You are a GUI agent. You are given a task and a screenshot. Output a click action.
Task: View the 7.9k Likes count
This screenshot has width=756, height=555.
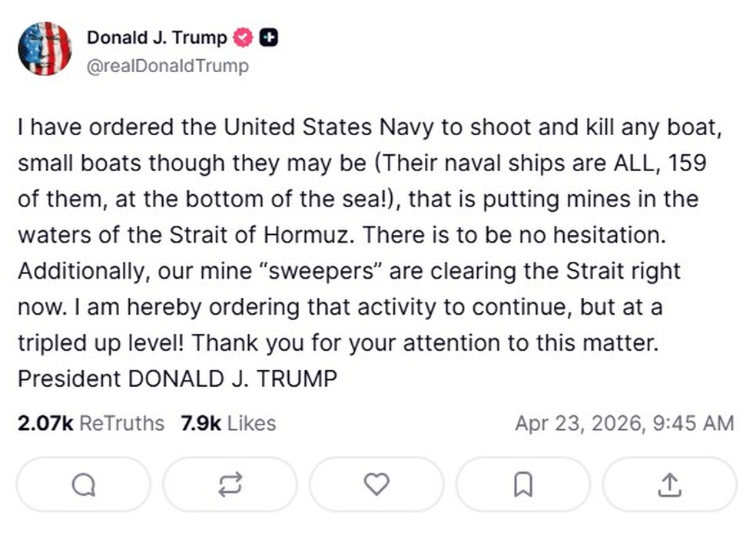click(227, 423)
